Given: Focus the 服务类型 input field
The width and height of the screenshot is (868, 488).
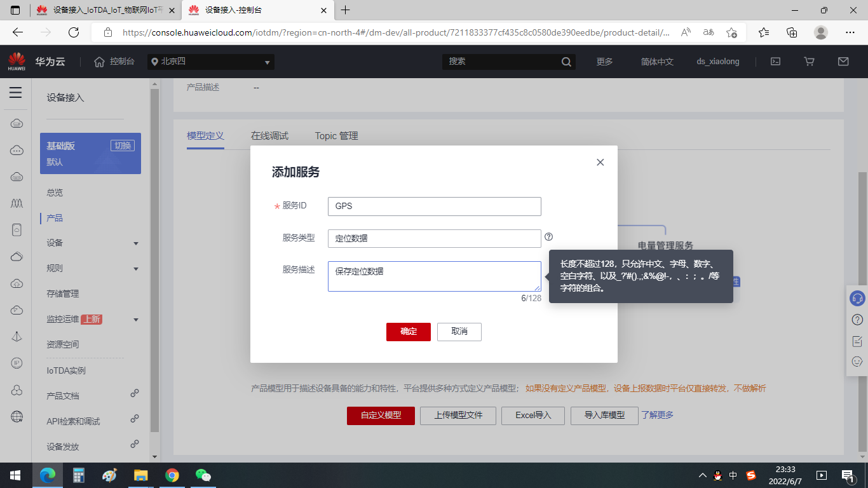Looking at the screenshot, I should (x=435, y=238).
